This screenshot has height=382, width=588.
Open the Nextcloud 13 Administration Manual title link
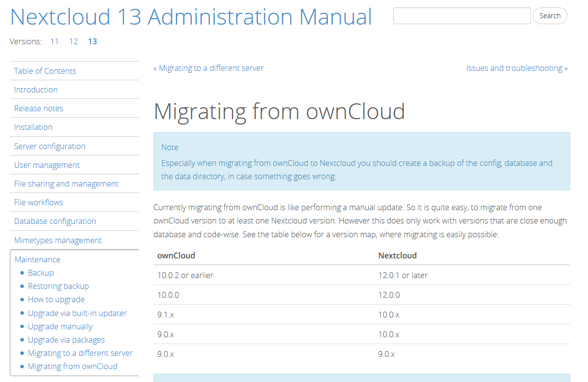click(191, 17)
